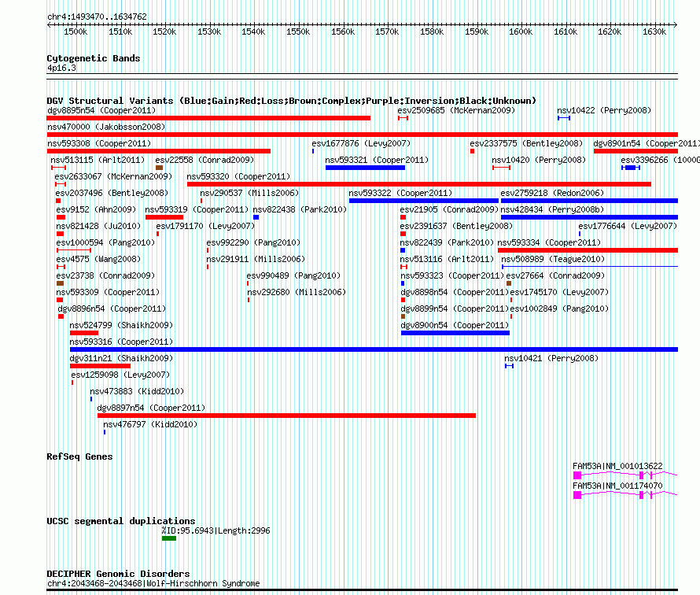700x595 pixels.
Task: Open the nsv10422 (Perry2008) label
Action: click(x=604, y=110)
